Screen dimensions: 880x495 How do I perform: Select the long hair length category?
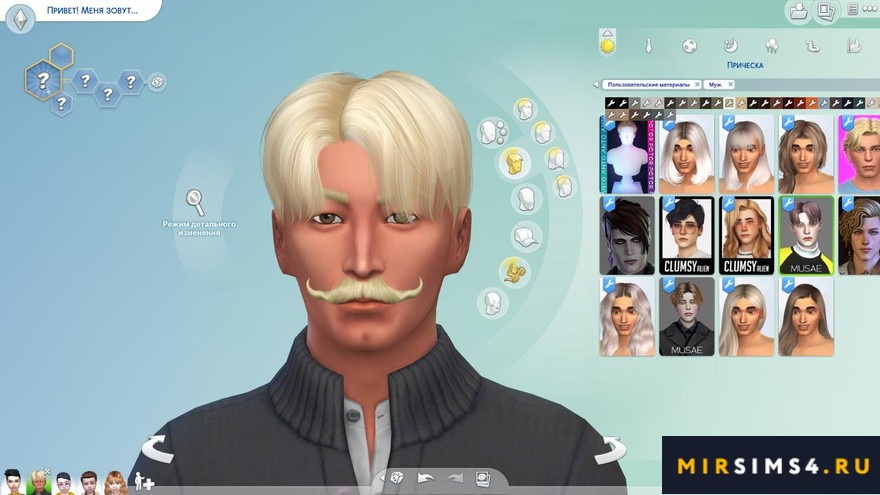555,159
